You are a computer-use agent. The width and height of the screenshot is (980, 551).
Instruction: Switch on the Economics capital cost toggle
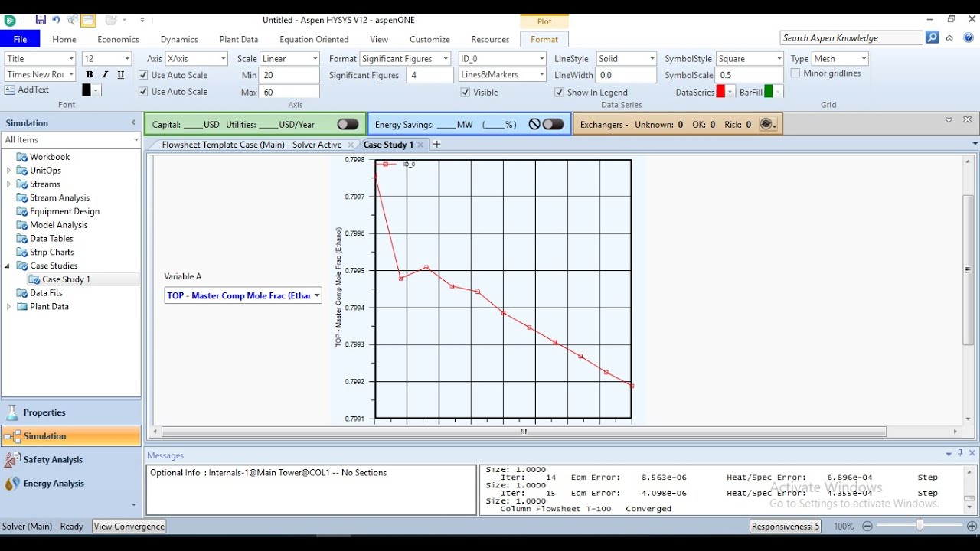(348, 124)
